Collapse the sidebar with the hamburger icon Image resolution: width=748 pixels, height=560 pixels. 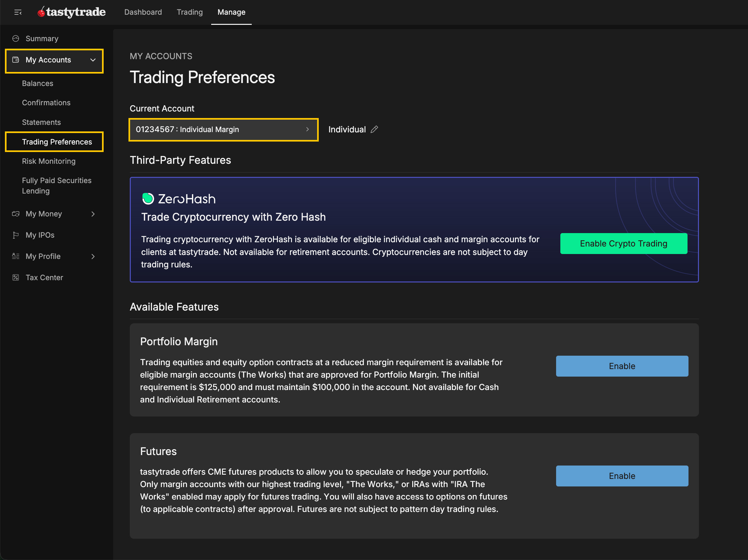[18, 12]
